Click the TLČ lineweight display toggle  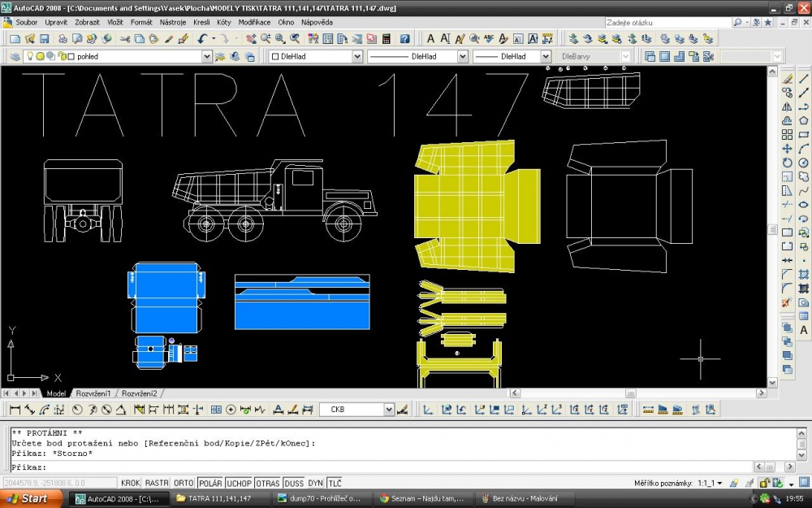tap(335, 483)
